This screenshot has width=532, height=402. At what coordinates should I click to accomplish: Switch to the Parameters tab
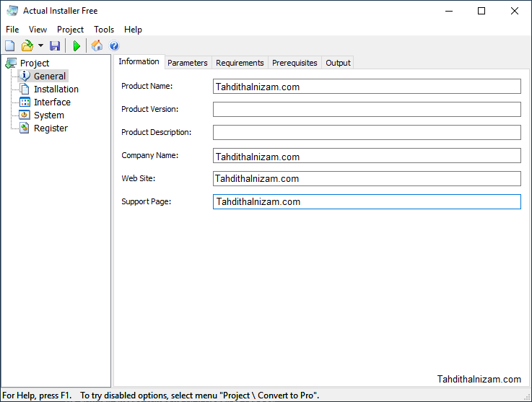point(188,63)
